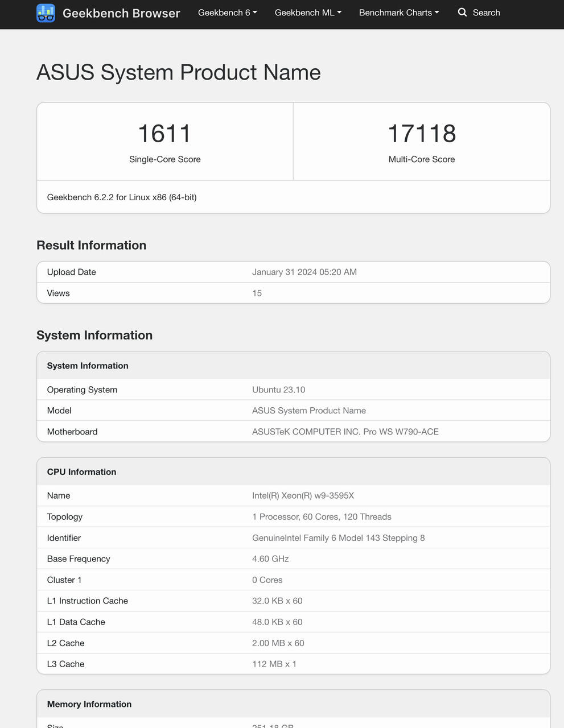This screenshot has width=564, height=728.
Task: Click the Result Information heading
Action: 92,245
